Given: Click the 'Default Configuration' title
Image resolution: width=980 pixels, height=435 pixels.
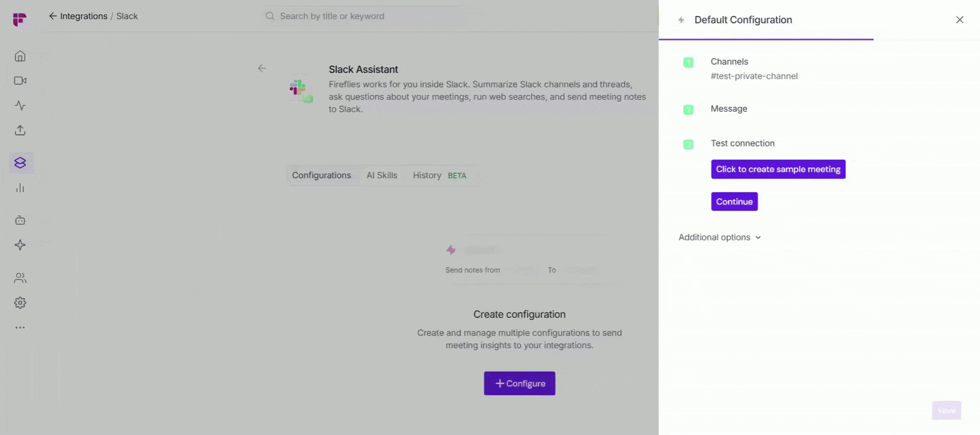Looking at the screenshot, I should [743, 19].
